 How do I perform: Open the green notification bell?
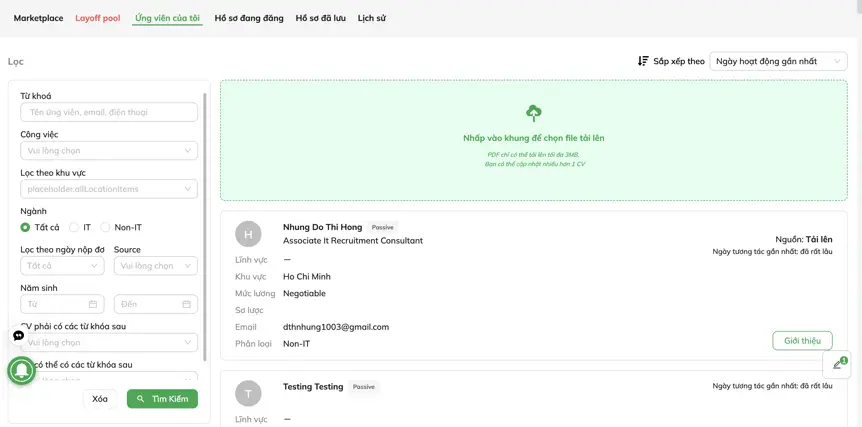pyautogui.click(x=21, y=370)
